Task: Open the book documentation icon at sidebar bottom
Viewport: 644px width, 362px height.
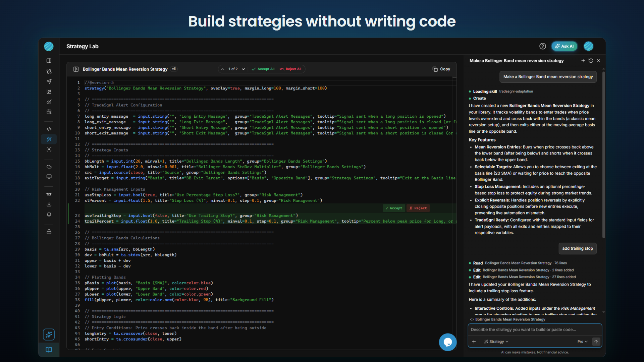Action: tap(49, 350)
